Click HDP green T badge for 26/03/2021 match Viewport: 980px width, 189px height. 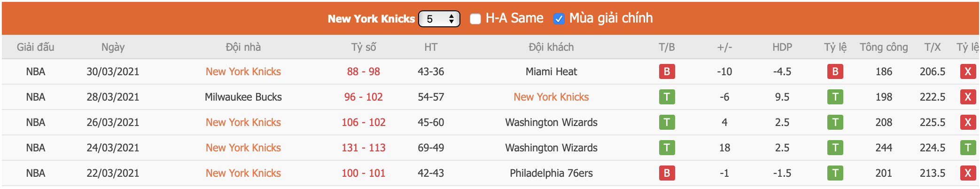pyautogui.click(x=835, y=122)
